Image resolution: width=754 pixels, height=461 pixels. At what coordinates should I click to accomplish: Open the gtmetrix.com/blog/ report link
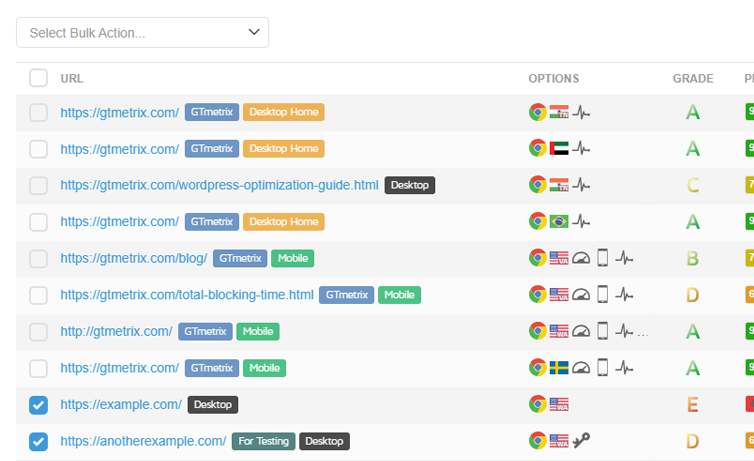click(133, 258)
